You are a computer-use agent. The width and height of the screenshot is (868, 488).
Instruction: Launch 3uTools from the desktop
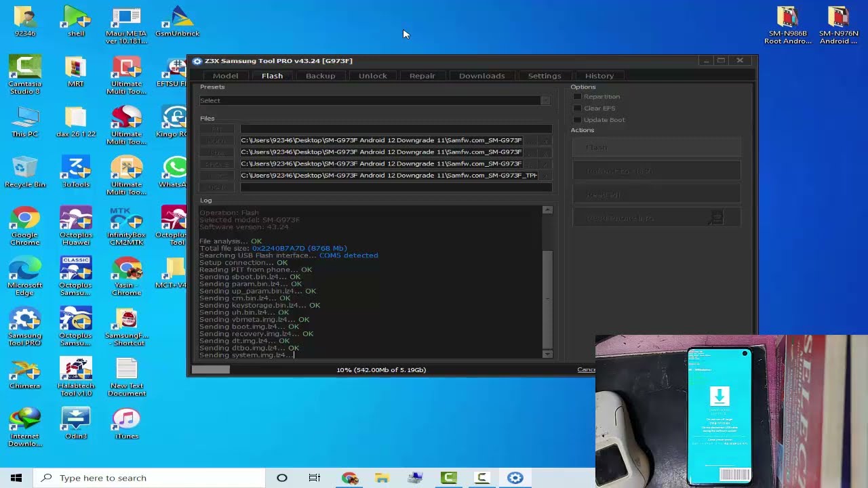coord(76,172)
